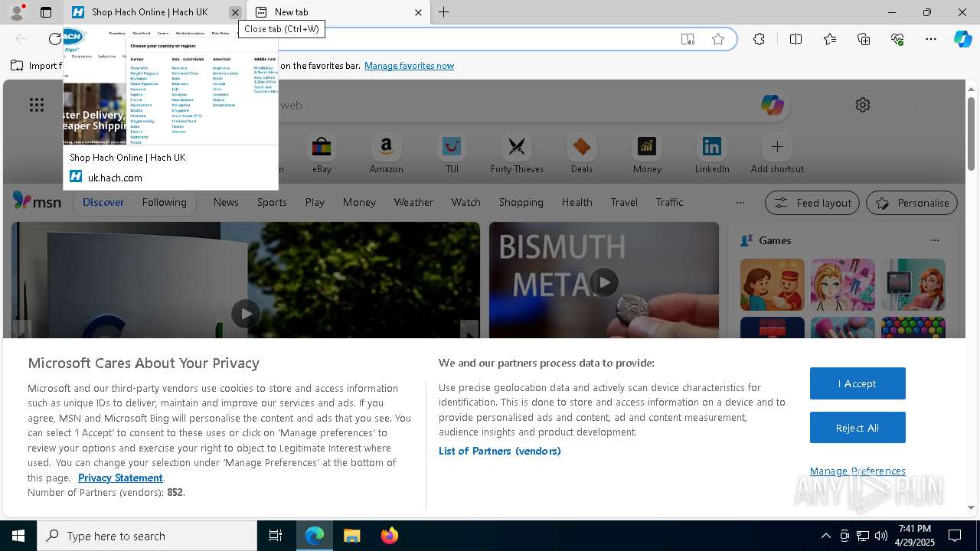Switch to the New tab tab
Image resolution: width=980 pixels, height=551 pixels.
(x=338, y=12)
